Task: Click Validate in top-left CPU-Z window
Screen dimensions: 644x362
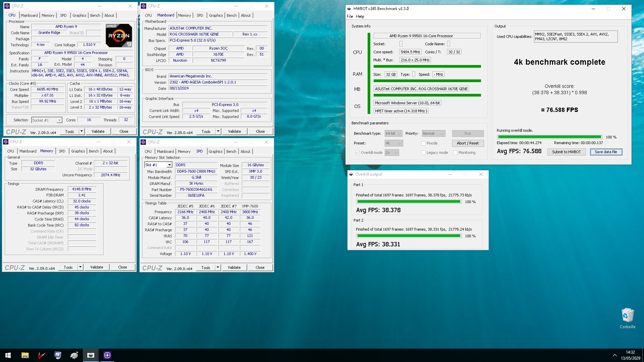Action: 98,131
